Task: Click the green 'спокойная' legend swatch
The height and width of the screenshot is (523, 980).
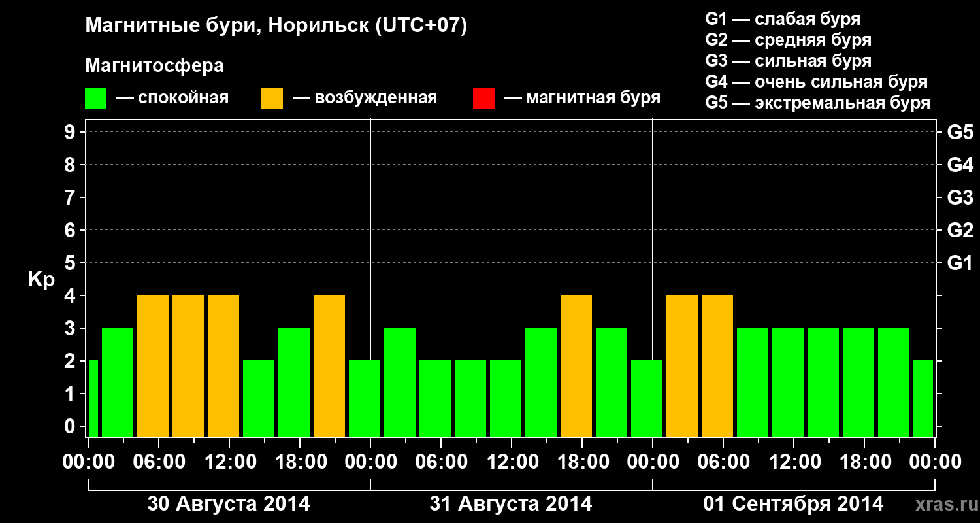Action: click(x=96, y=99)
